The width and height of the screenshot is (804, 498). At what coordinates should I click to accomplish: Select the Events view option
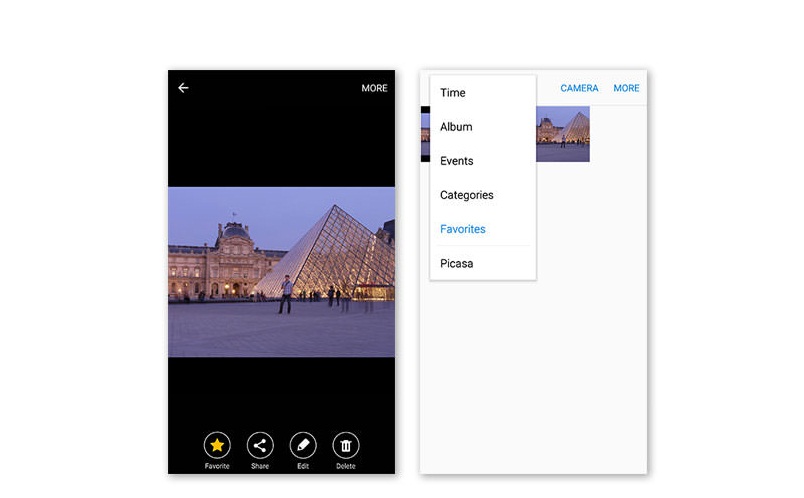[457, 161]
